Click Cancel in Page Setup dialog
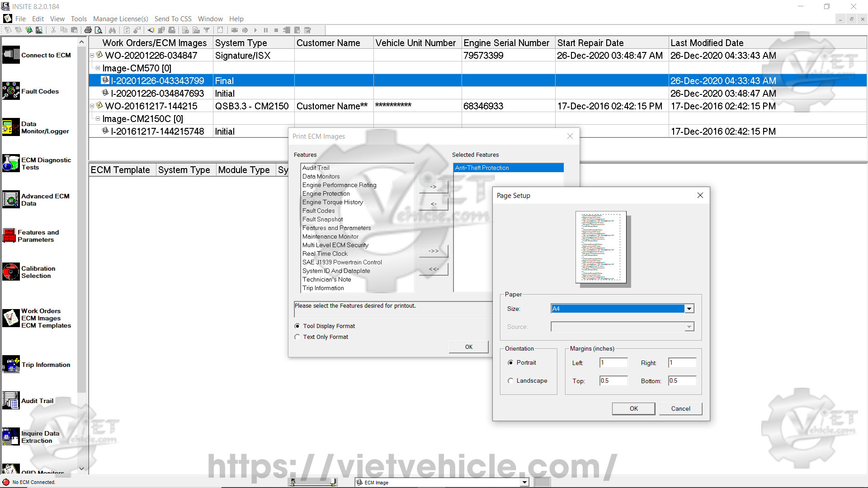This screenshot has height=488, width=868. [680, 408]
